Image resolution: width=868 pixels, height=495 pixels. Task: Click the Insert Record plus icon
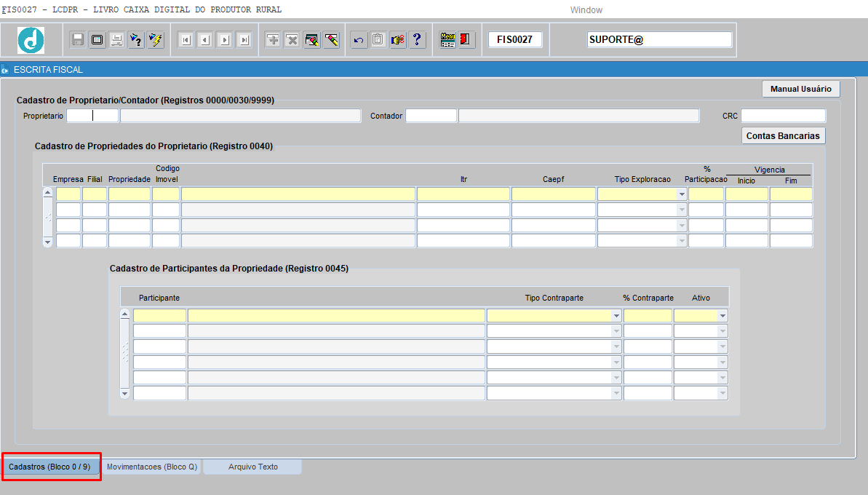coord(273,40)
